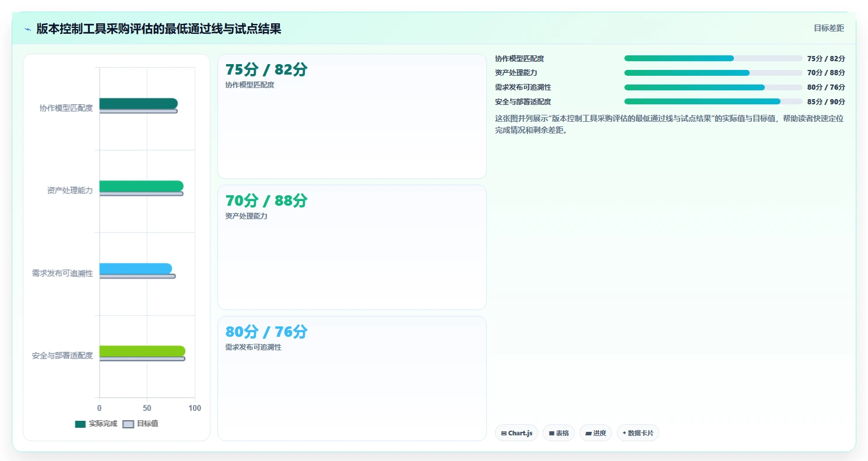Click the 安全与部署适配度 progress bar
Viewport: 868px width, 461px height.
(x=714, y=101)
